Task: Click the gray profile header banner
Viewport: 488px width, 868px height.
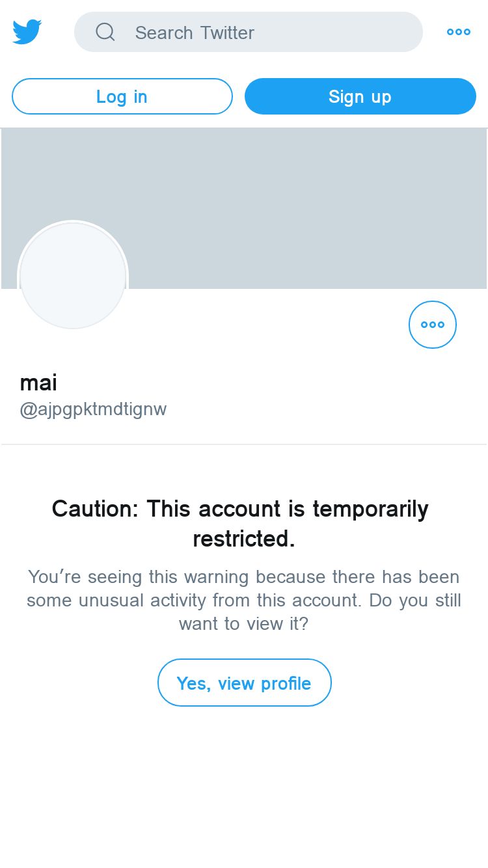Action: (244, 208)
